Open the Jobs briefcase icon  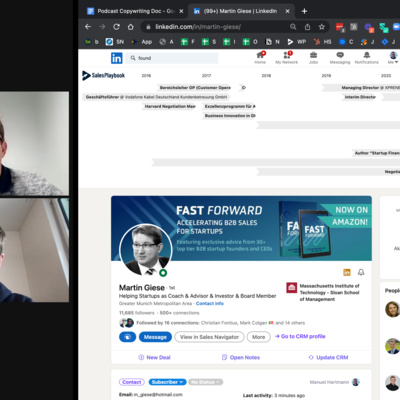[313, 57]
